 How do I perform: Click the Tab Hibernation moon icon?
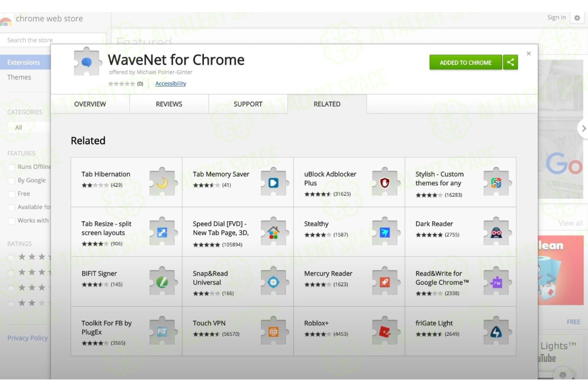point(162,183)
